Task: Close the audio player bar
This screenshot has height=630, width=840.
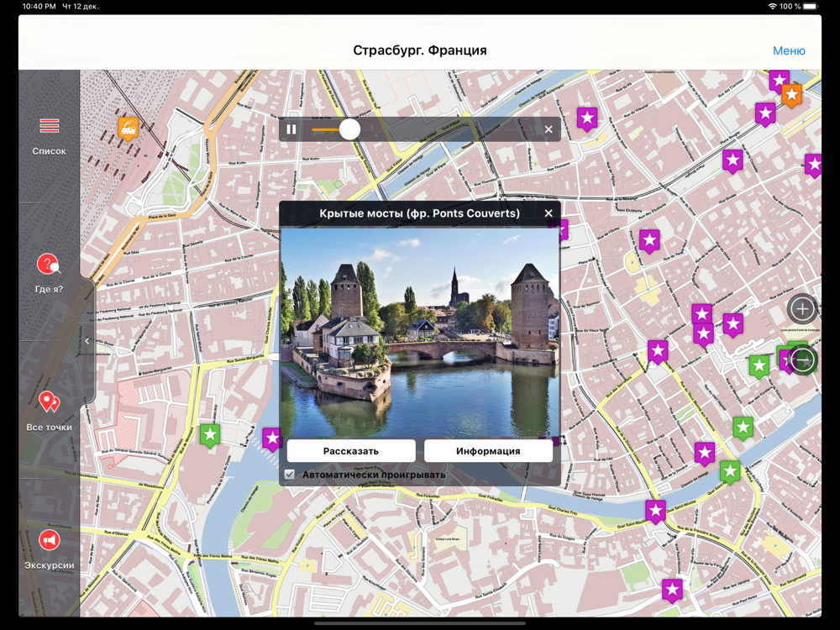Action: coord(549,129)
